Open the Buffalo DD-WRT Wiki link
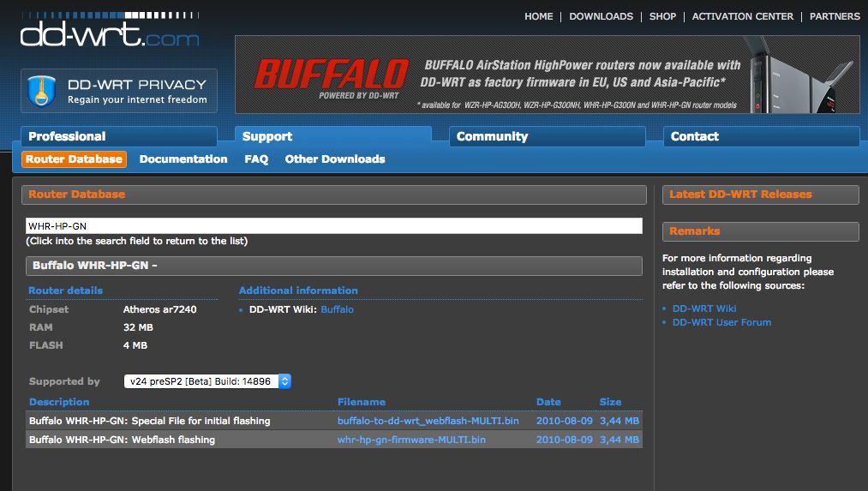The height and width of the screenshot is (491, 868). coord(337,309)
